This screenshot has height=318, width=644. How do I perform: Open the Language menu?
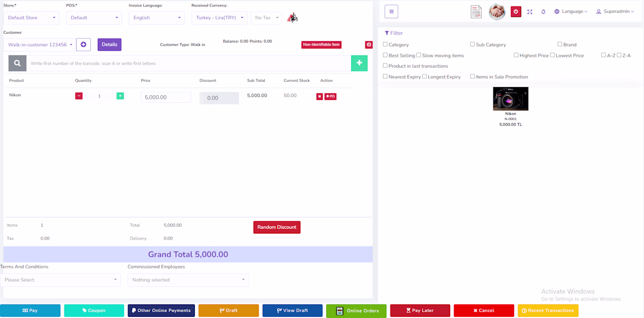[x=571, y=12]
